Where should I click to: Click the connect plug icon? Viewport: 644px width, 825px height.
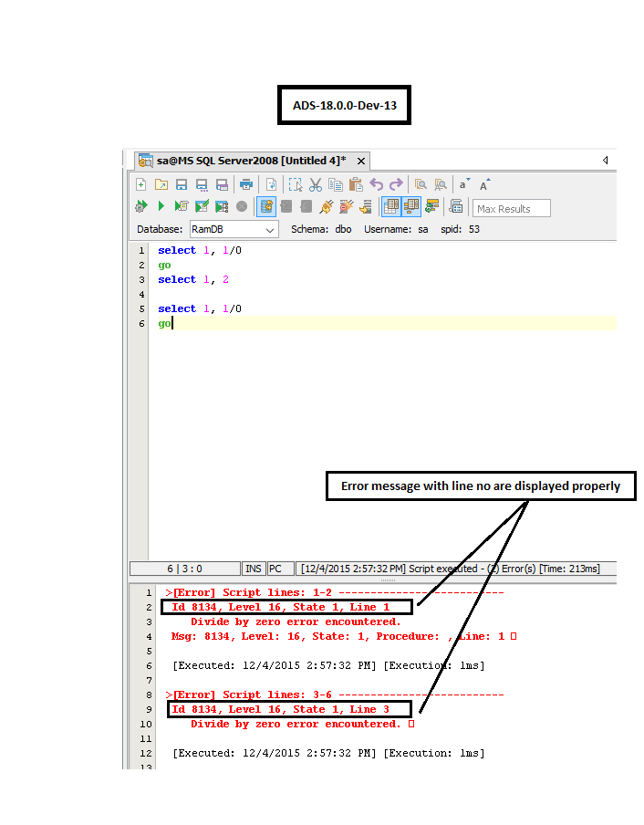pyautogui.click(x=327, y=207)
